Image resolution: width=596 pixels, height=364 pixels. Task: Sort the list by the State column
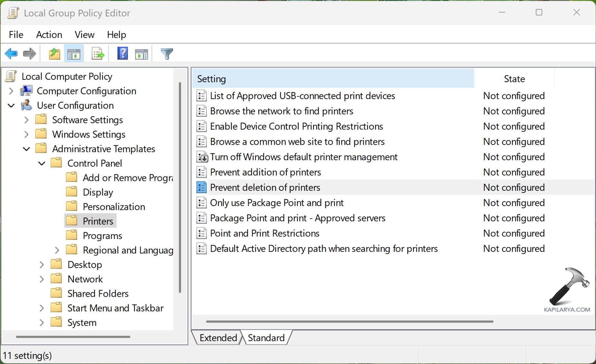click(514, 78)
